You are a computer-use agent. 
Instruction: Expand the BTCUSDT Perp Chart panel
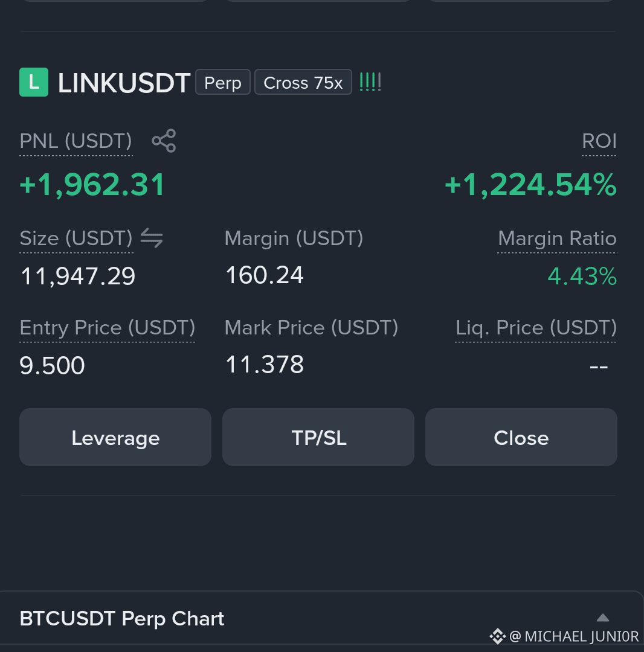(x=603, y=618)
